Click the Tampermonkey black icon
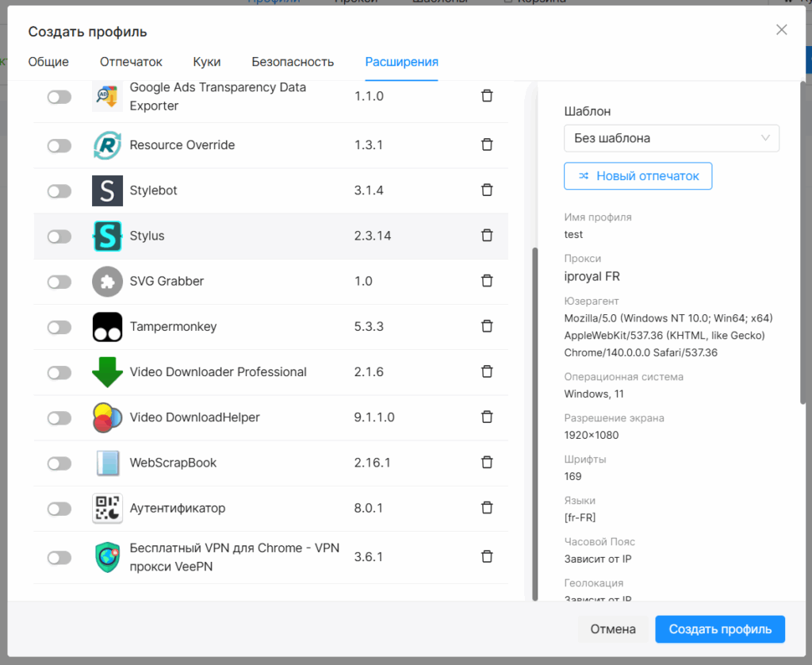This screenshot has height=665, width=812. [107, 326]
